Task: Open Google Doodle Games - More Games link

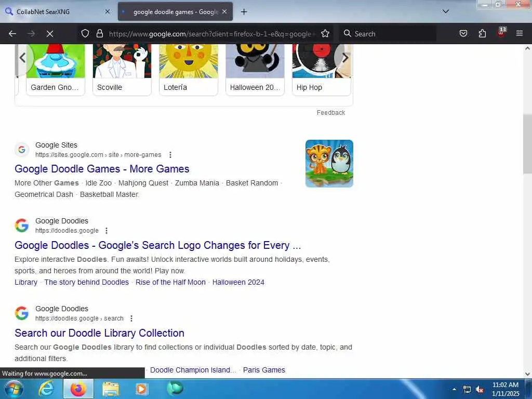Action: coord(102,169)
